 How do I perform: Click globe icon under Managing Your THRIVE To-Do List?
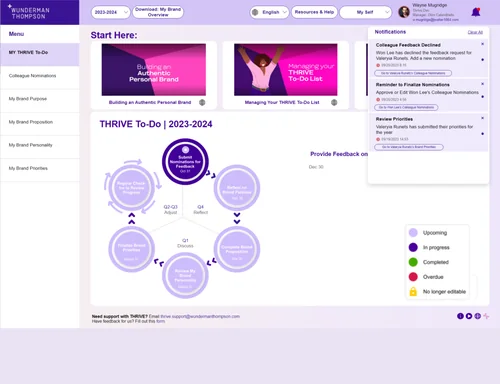pyautogui.click(x=334, y=102)
